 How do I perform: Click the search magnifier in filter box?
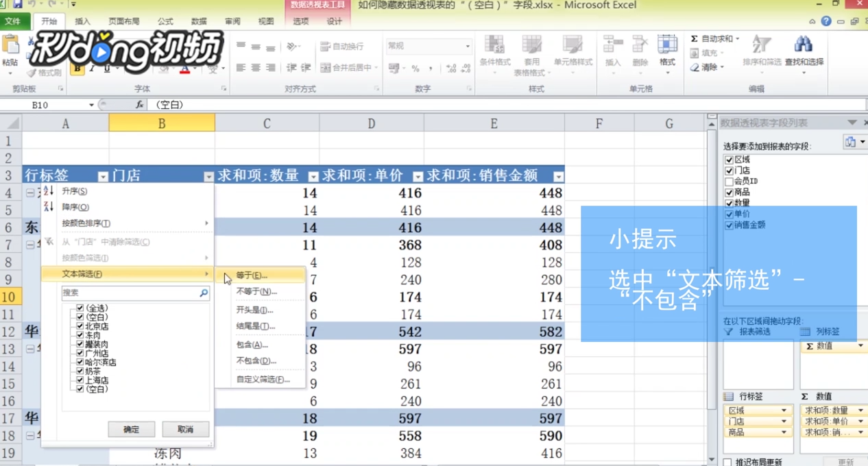pyautogui.click(x=204, y=293)
